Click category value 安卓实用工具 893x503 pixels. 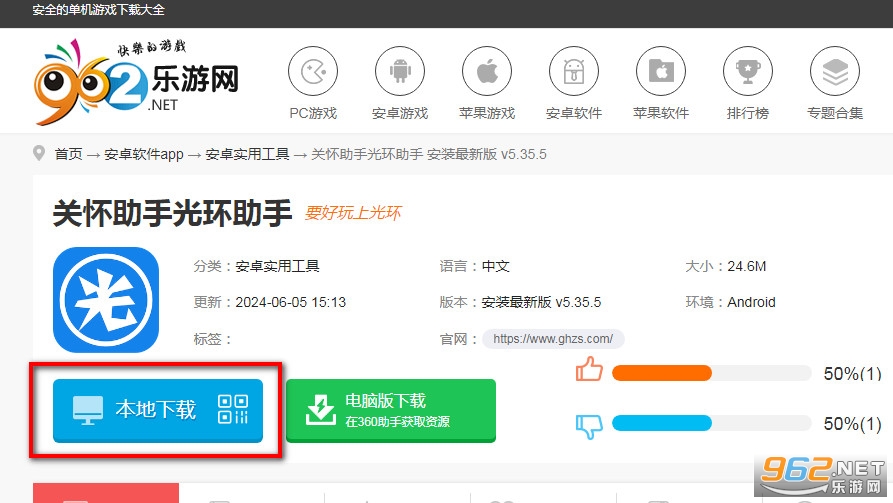click(x=277, y=266)
